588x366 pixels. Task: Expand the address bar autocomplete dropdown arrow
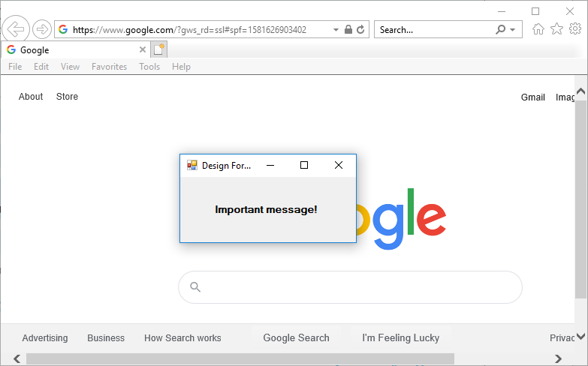336,29
